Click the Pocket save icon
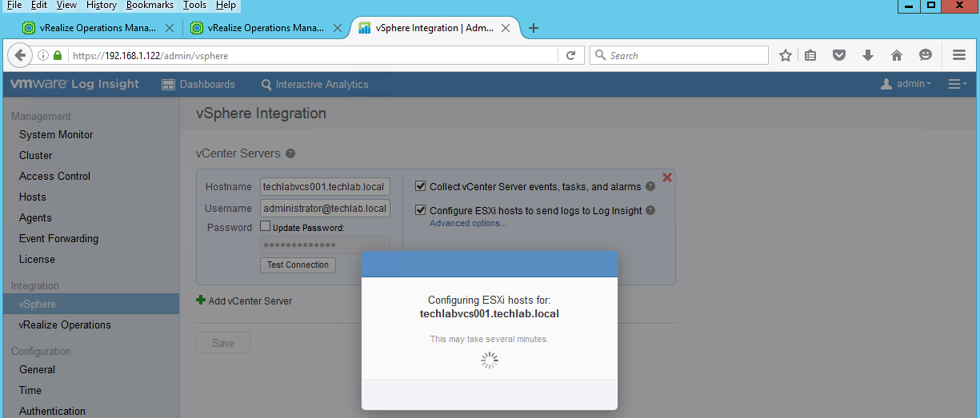The width and height of the screenshot is (980, 418). pyautogui.click(x=839, y=55)
